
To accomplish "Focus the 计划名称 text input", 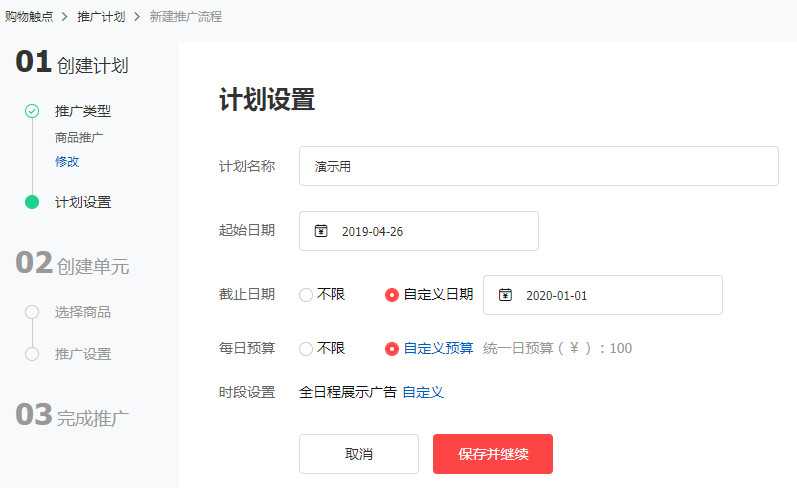I will point(538,166).
